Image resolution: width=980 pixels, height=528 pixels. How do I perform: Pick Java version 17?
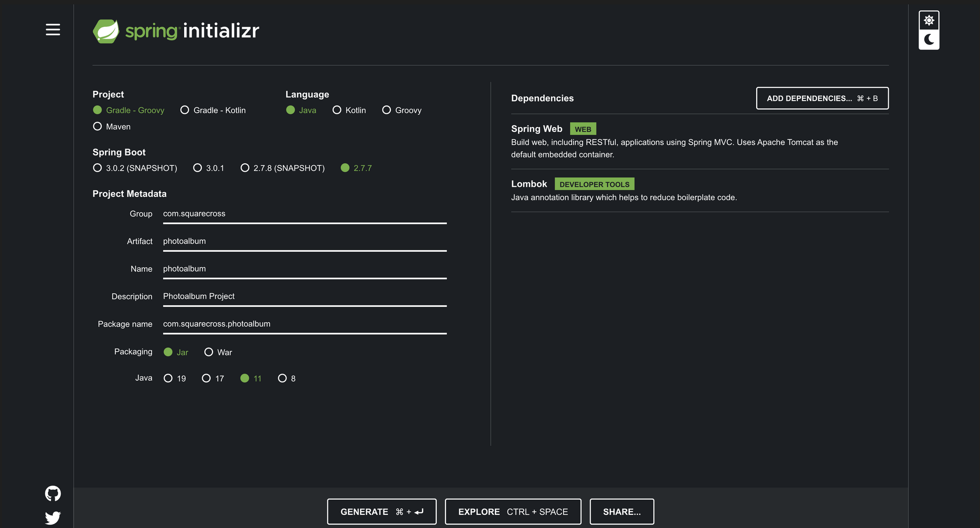(x=213, y=378)
